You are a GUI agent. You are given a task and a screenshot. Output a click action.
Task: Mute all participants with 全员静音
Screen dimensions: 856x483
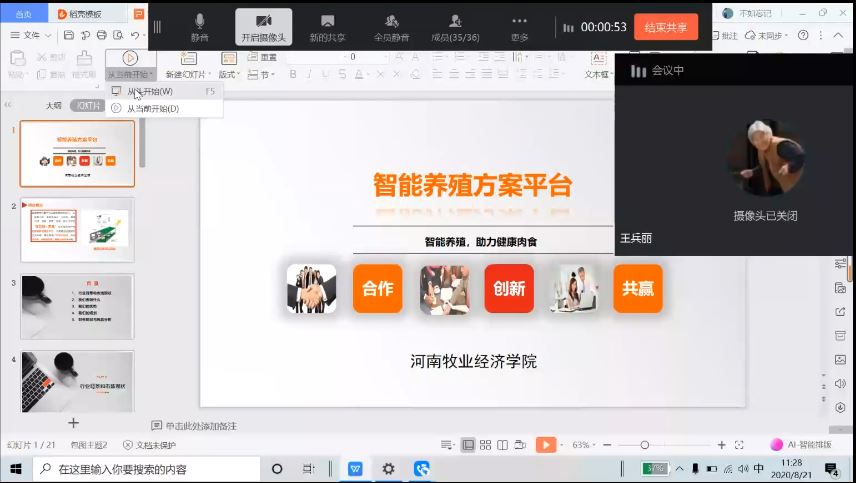391,26
